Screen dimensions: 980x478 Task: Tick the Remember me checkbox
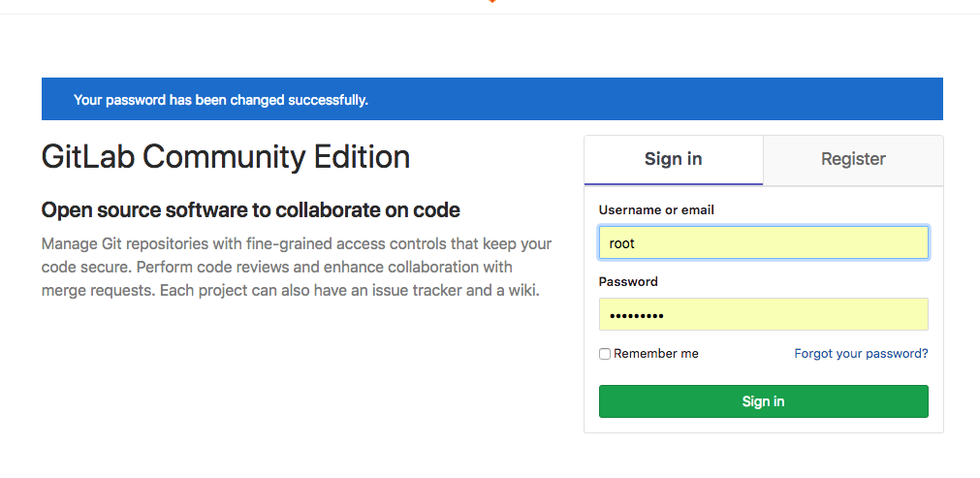(x=605, y=354)
